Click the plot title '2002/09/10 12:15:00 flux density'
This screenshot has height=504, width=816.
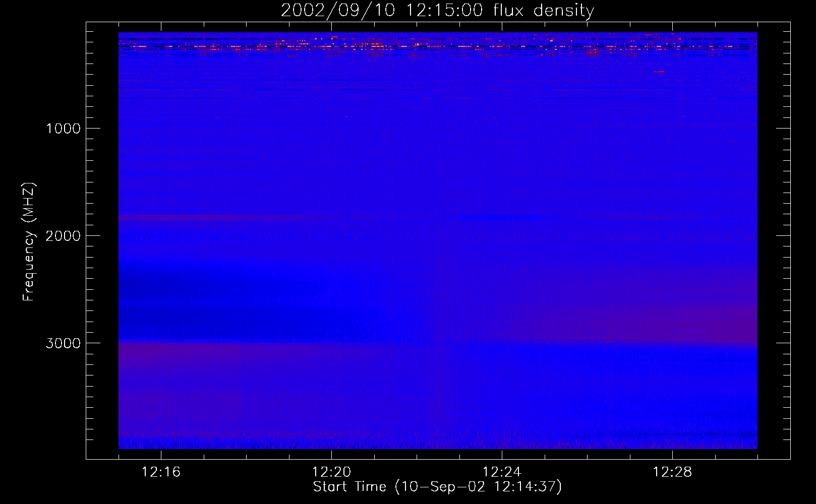(437, 11)
